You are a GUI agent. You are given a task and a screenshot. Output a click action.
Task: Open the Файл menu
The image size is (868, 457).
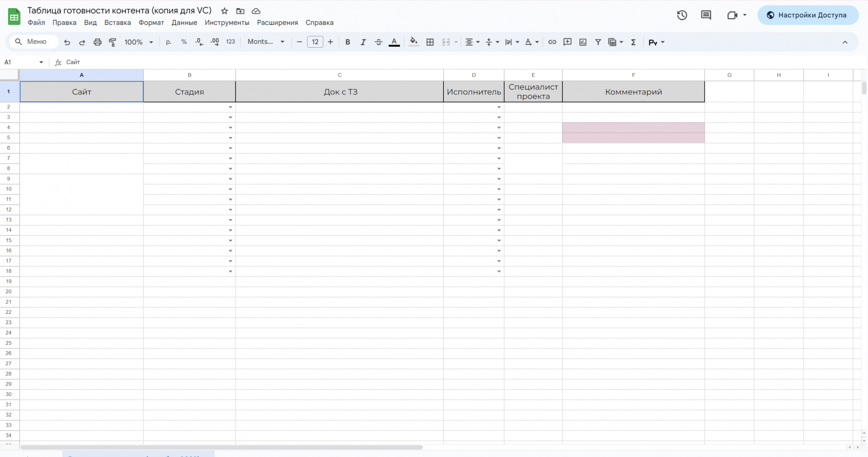pos(36,23)
